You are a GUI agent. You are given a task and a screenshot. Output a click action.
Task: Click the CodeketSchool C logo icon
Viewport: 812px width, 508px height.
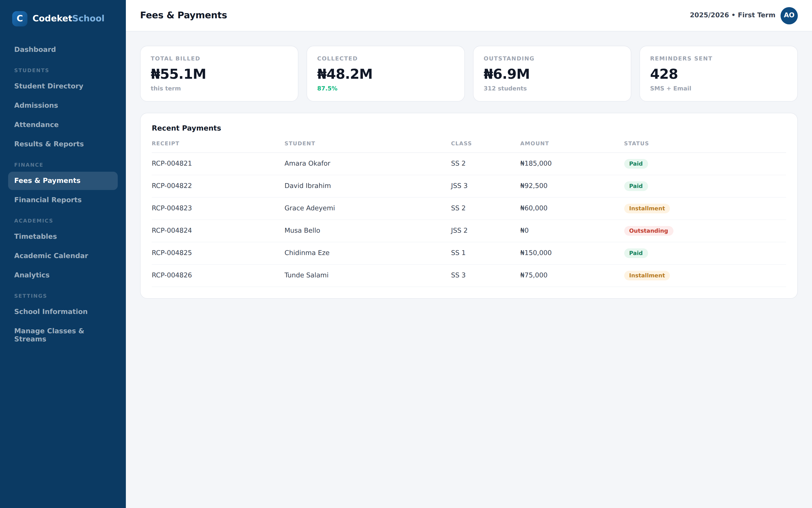coord(20,19)
